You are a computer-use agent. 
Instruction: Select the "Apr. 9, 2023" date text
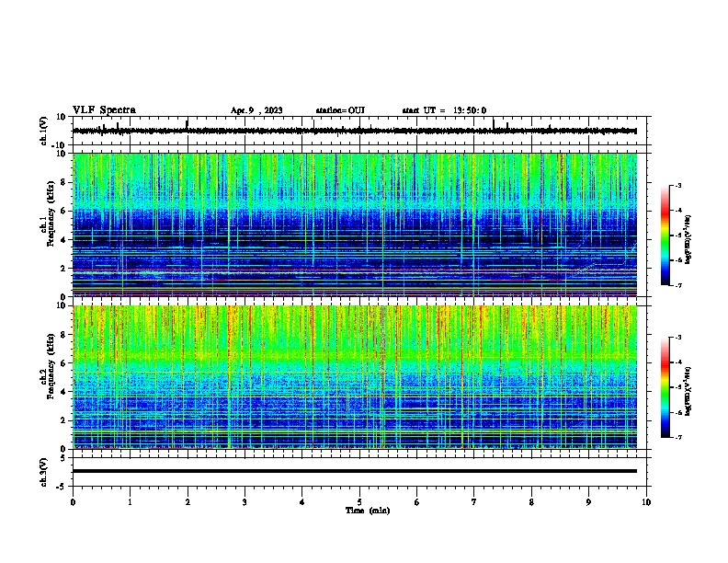[x=256, y=110]
